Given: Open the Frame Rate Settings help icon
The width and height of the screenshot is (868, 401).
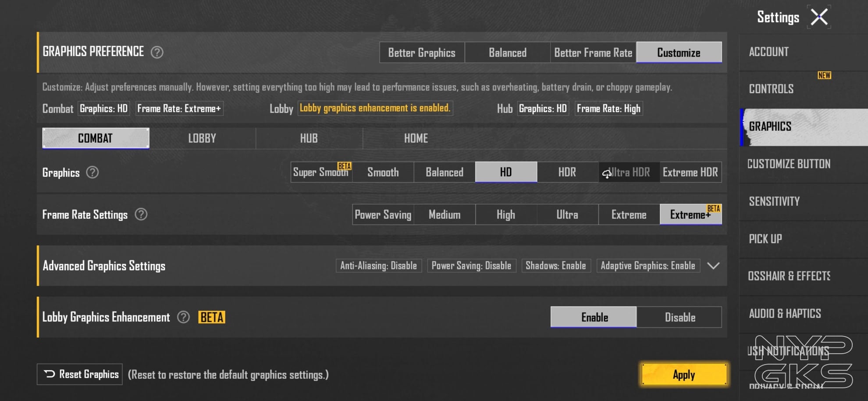Looking at the screenshot, I should coord(141,215).
